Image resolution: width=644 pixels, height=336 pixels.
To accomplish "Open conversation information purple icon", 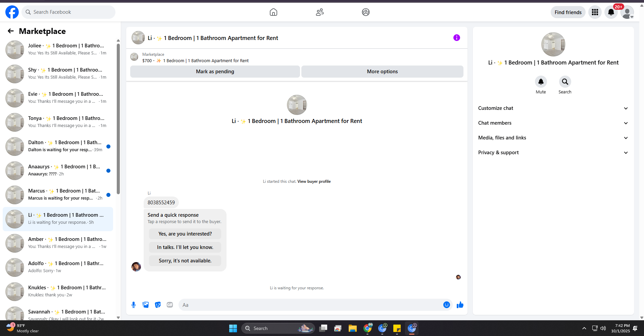I will point(457,38).
